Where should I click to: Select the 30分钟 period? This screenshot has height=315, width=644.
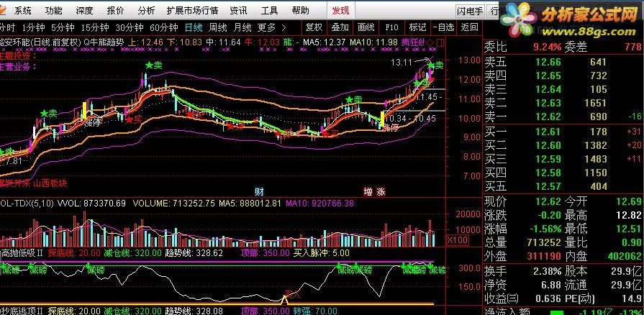130,27
